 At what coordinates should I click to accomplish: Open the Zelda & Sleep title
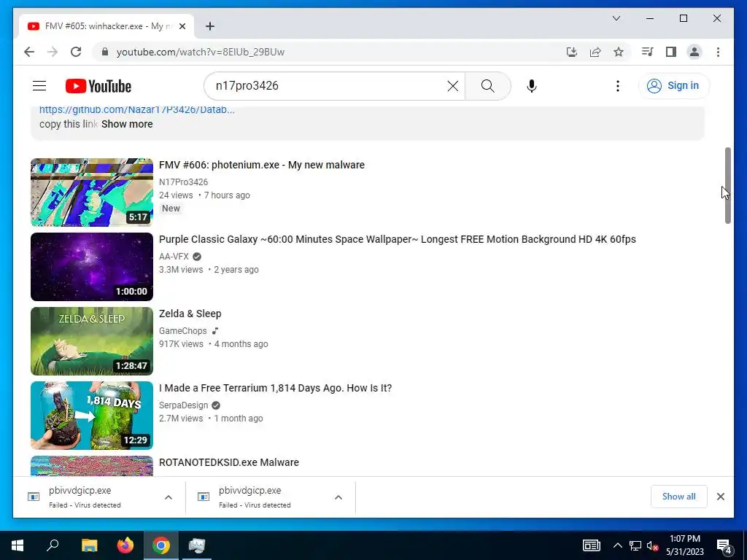190,314
